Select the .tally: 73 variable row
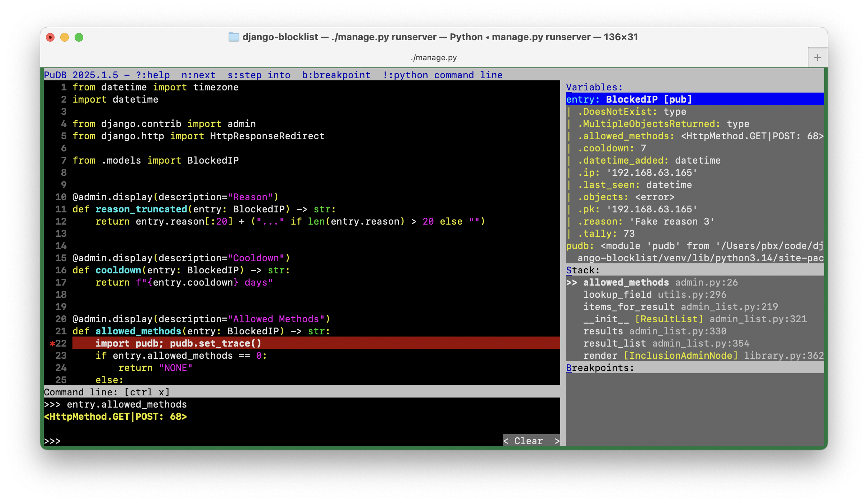This screenshot has width=868, height=503. [x=606, y=234]
